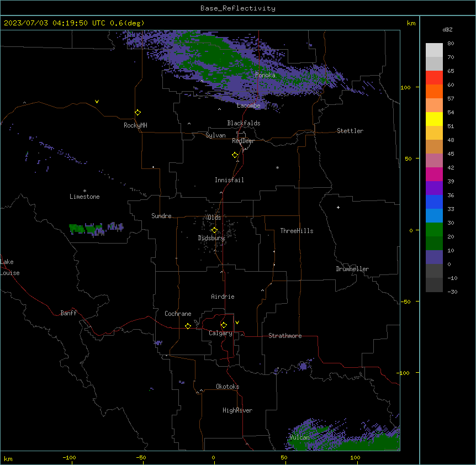
Task: Click the Airdrie label
Action: [223, 297]
